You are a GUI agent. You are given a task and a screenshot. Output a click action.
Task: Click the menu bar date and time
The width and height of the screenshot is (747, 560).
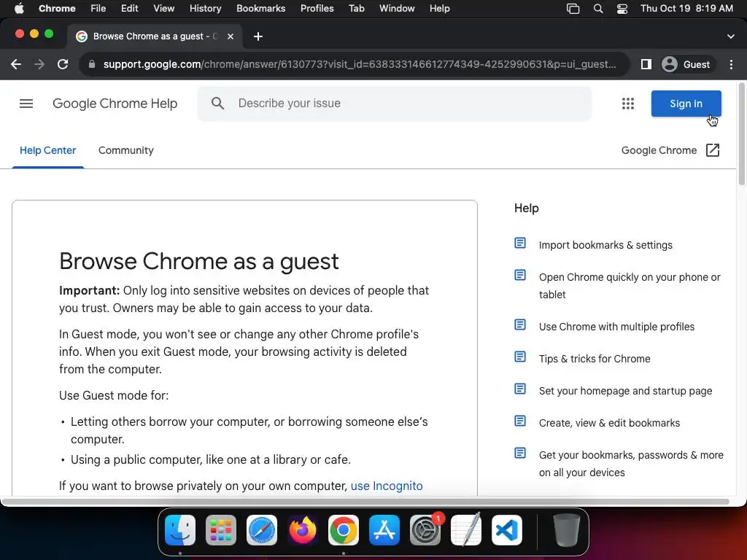coord(686,9)
